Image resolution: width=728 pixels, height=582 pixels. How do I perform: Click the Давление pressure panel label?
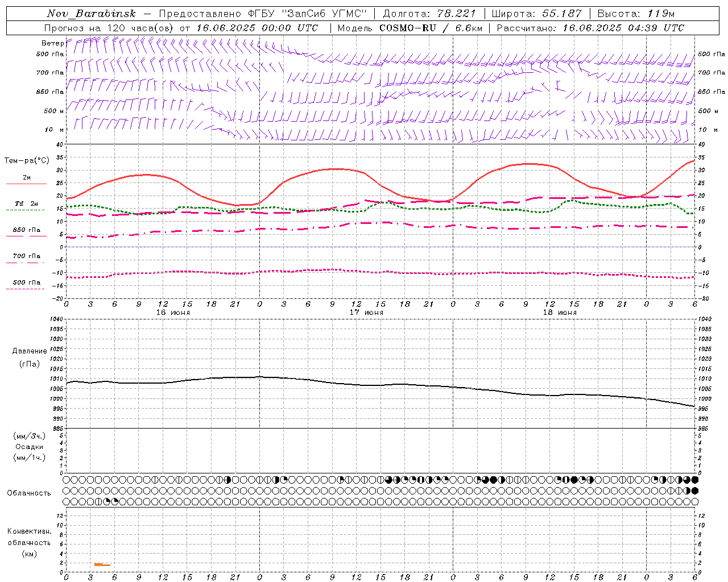tap(29, 351)
